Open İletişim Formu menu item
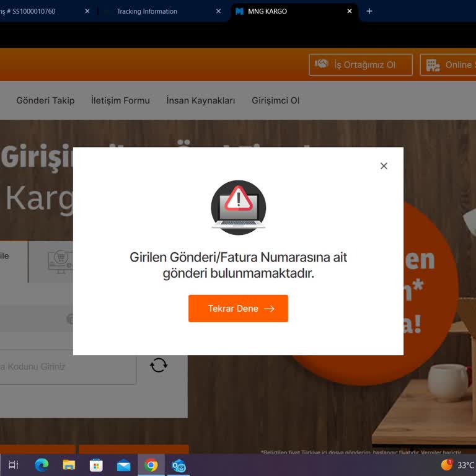 [x=120, y=100]
